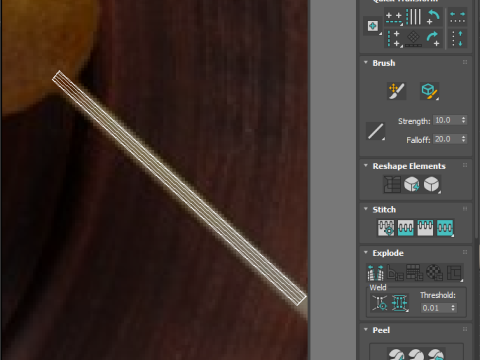This screenshot has width=480, height=360.
Task: Click Align Horizontally to Pivot icon
Action: pyautogui.click(x=394, y=17)
